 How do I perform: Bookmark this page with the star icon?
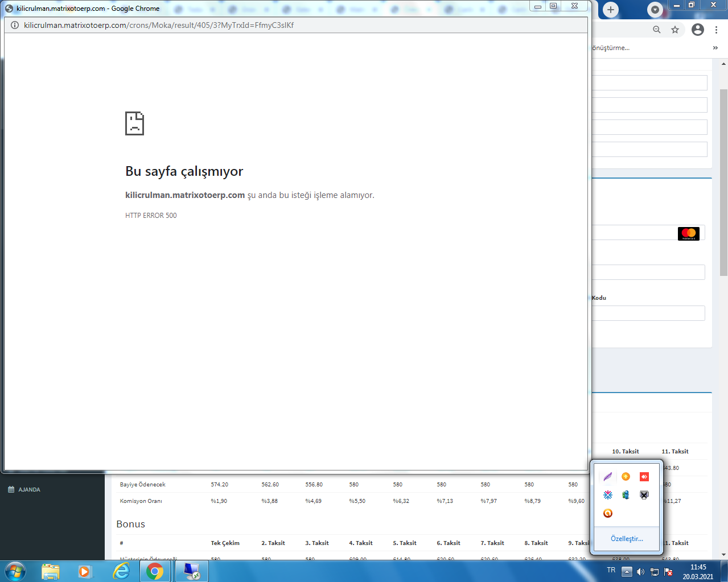pos(675,30)
